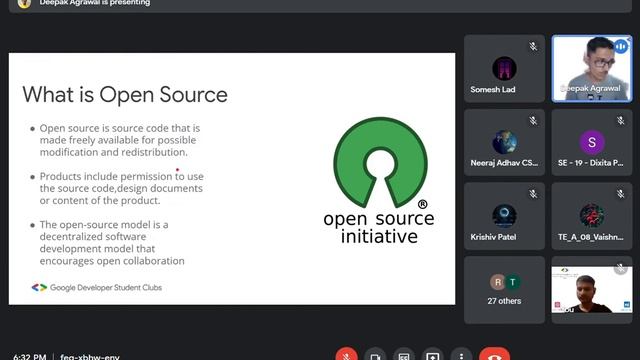Click the 'Neeraj Adhav CS...' name label
Viewport: 640px width, 360px height.
click(x=504, y=163)
